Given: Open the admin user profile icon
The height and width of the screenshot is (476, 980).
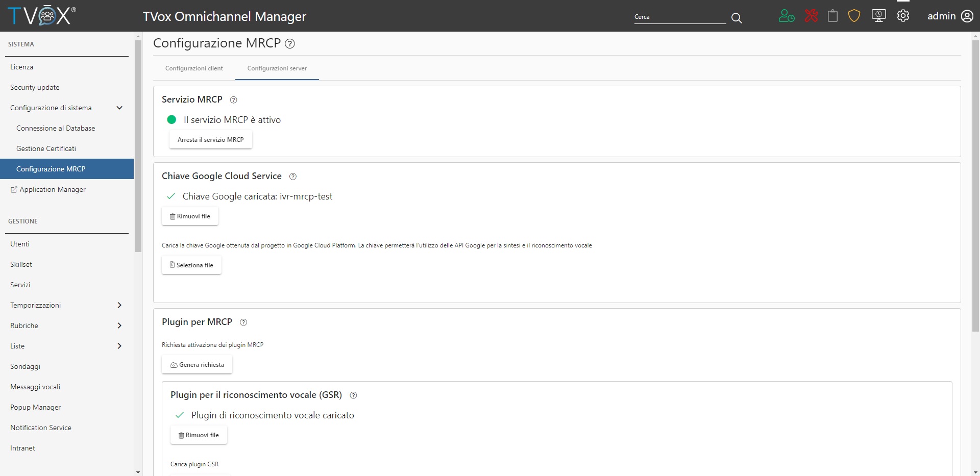Looking at the screenshot, I should (x=967, y=16).
